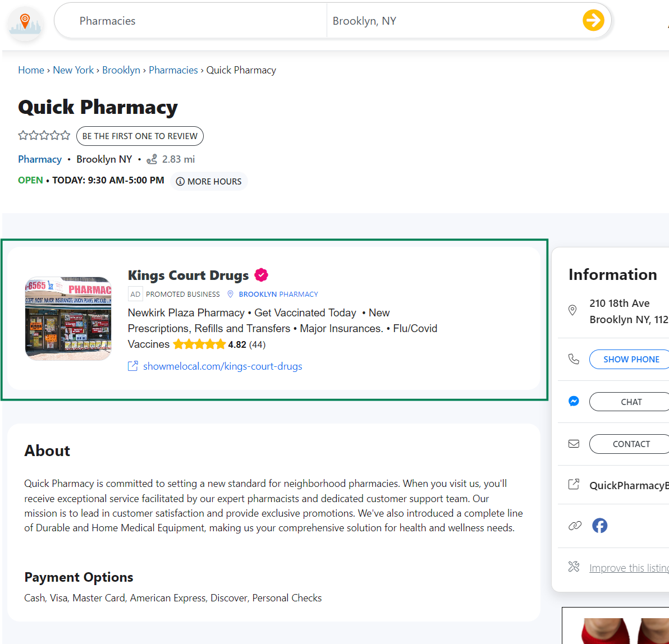Click the chain-link icon beside the Facebook logo
The image size is (669, 644).
[574, 526]
